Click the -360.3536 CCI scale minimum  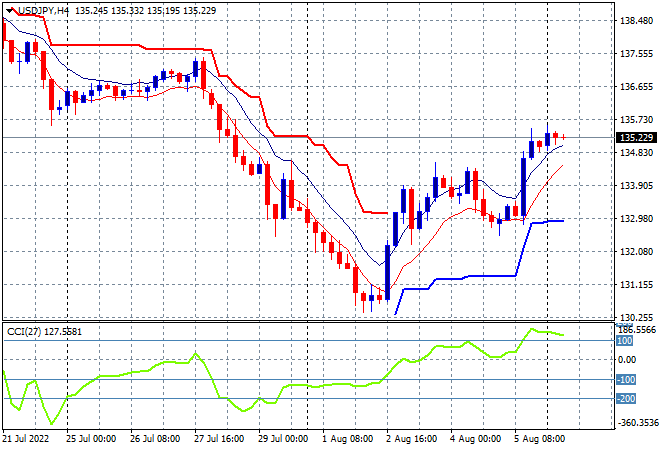coord(637,423)
